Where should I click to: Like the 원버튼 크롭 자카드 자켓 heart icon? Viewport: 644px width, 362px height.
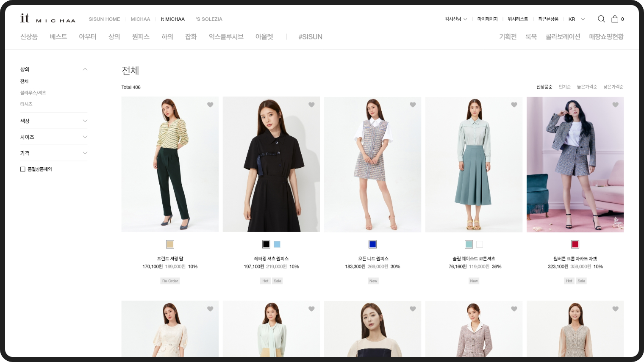tap(615, 105)
